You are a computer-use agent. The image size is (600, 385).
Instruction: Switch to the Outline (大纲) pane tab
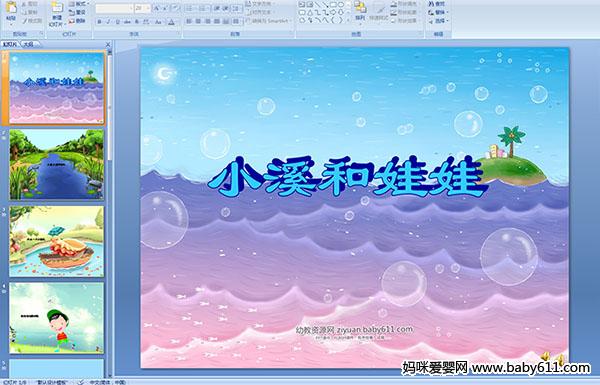tap(28, 44)
